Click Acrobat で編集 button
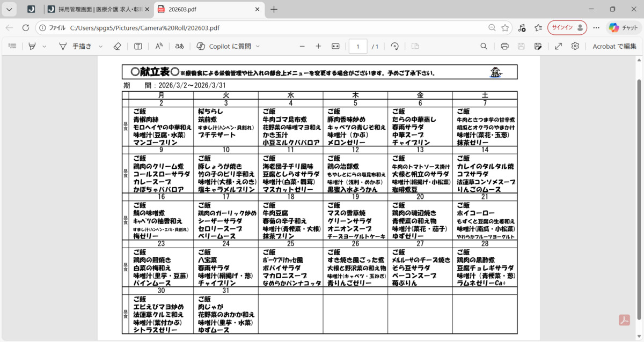644x342 pixels. (614, 47)
